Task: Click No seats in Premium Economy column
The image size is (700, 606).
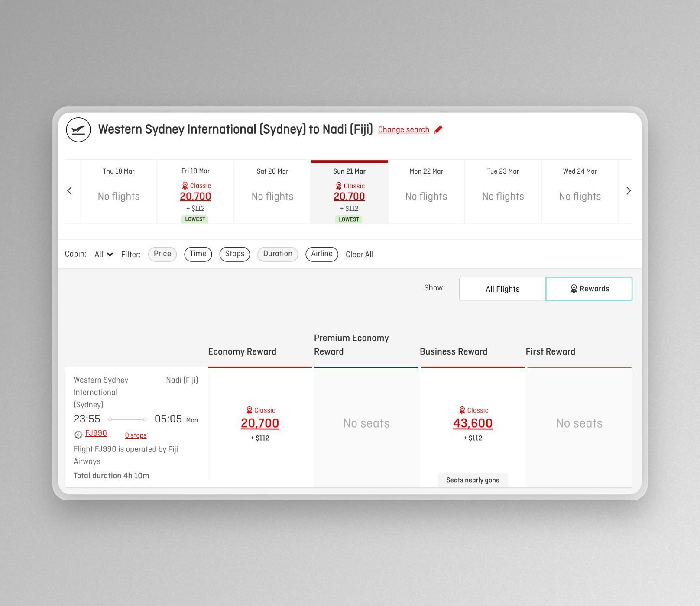Action: pos(366,423)
